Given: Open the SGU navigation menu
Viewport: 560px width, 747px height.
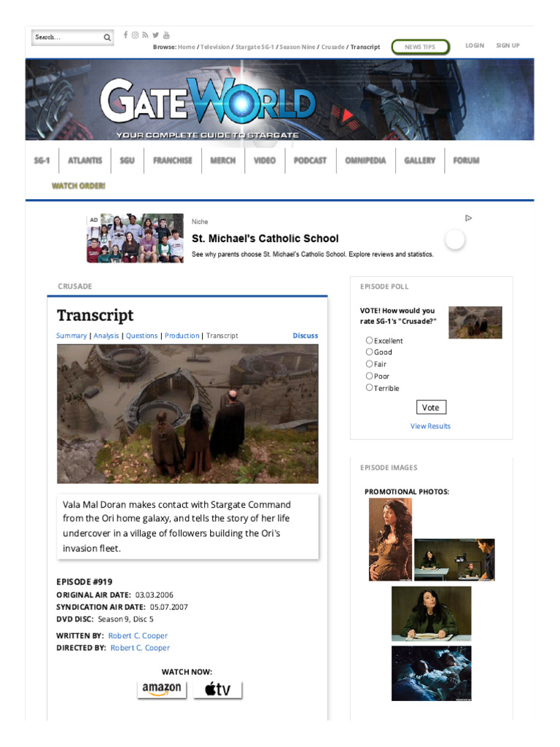Looking at the screenshot, I should [x=127, y=160].
